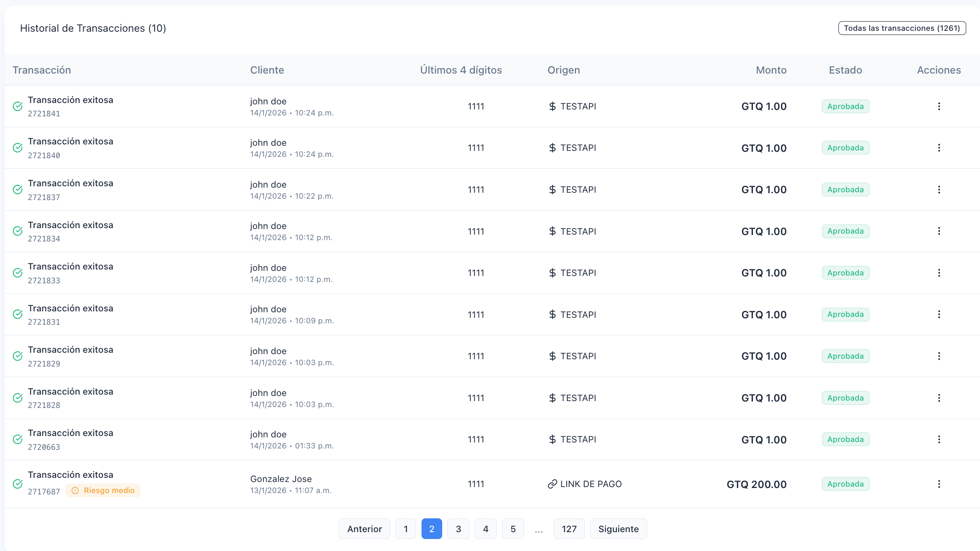The width and height of the screenshot is (980, 551).
Task: Open actions menu for transaction 2720663
Action: (x=939, y=439)
